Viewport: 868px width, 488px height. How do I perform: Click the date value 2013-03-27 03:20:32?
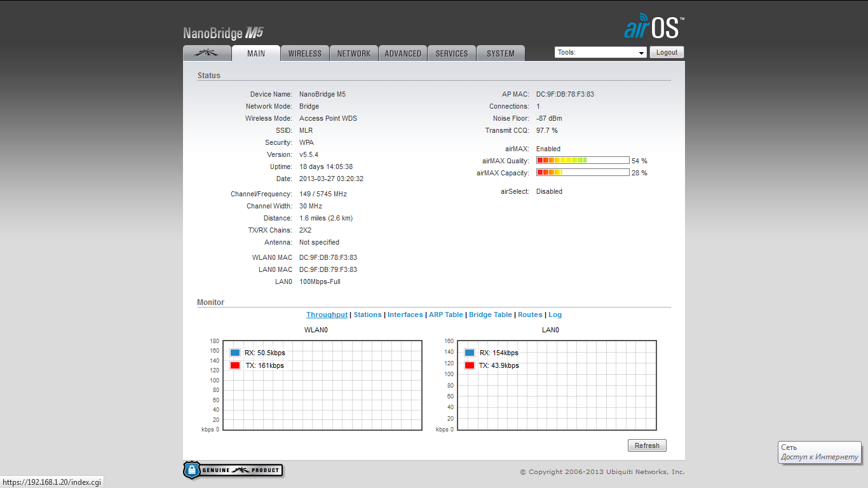point(332,179)
